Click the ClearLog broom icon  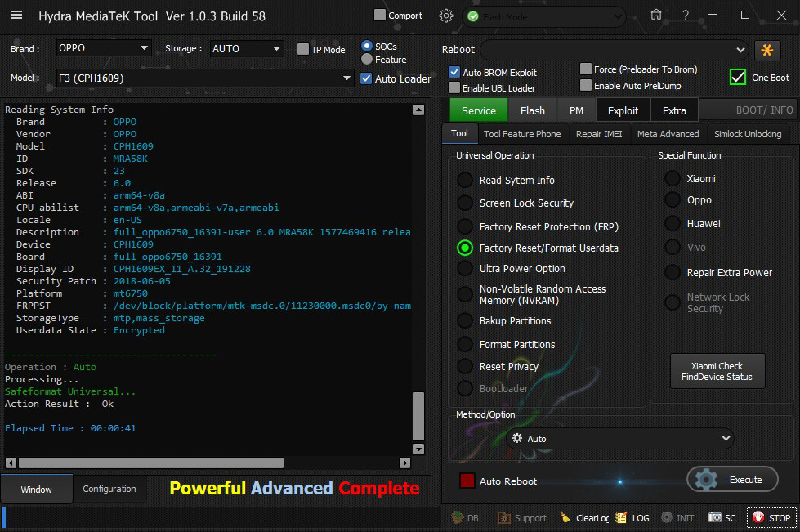583,517
